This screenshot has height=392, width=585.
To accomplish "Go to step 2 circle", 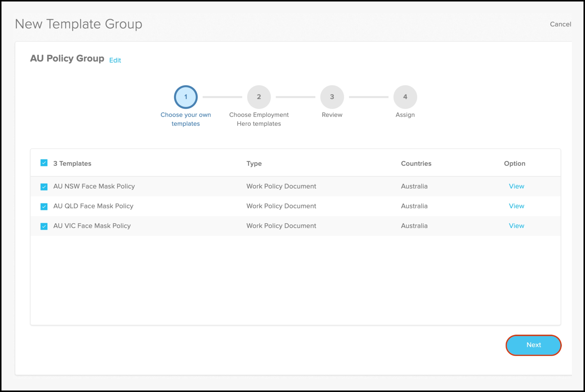I will (x=259, y=97).
